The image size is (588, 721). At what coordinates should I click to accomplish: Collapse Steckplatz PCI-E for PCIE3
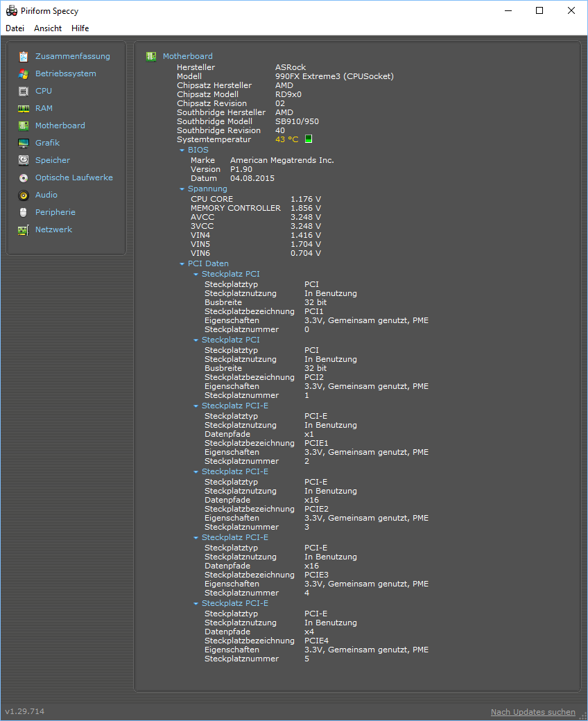tap(196, 538)
